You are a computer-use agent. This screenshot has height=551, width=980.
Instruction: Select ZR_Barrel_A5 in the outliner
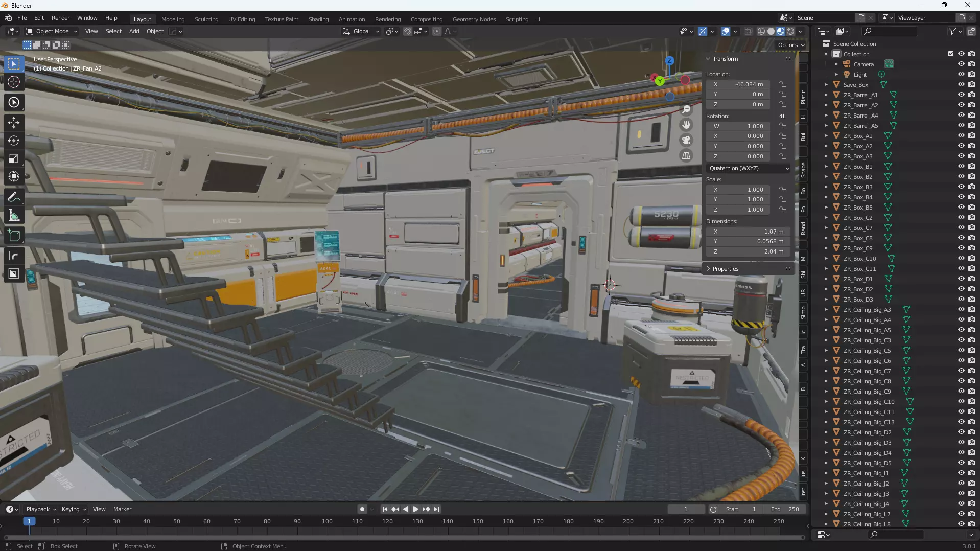pos(860,126)
